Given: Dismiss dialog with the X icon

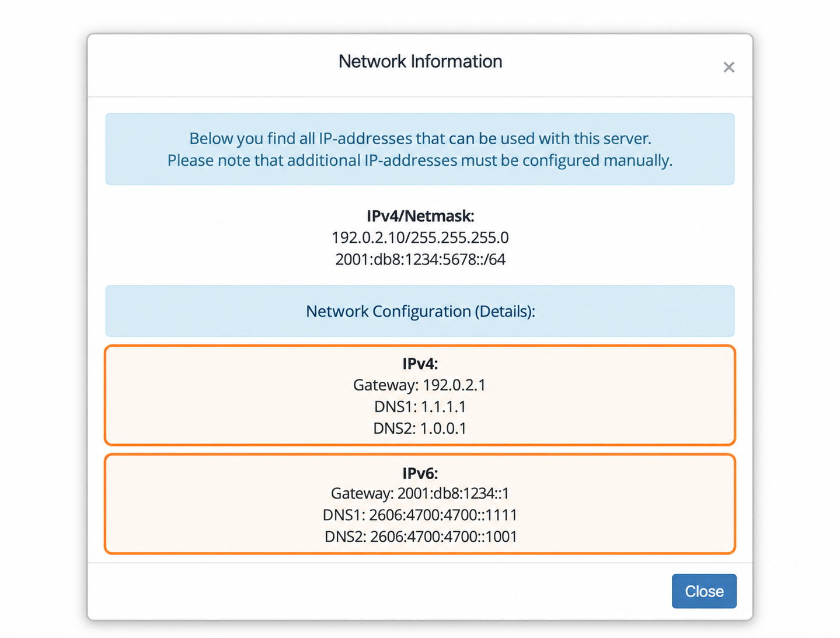Looking at the screenshot, I should tap(729, 67).
